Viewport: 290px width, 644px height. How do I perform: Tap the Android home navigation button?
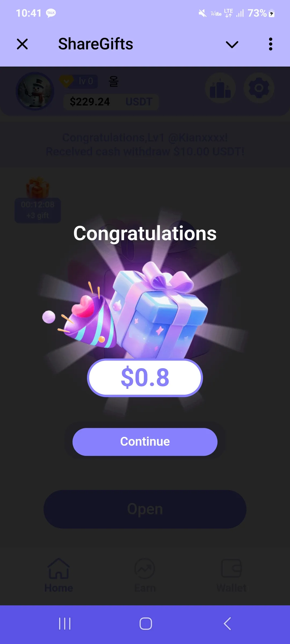(x=146, y=624)
